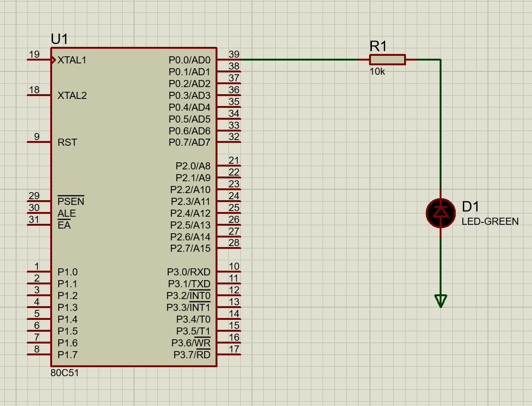Click the P2.0/A8 pin label
Screen dimensions: 532x406
pos(193,166)
